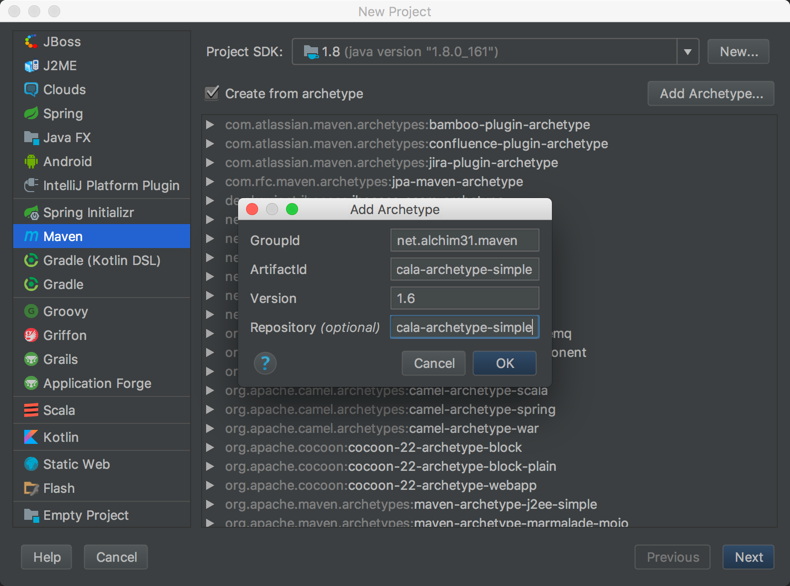Screen dimensions: 790x586
Task: Expand the confluence-plugin-archetype row
Action: click(x=210, y=144)
